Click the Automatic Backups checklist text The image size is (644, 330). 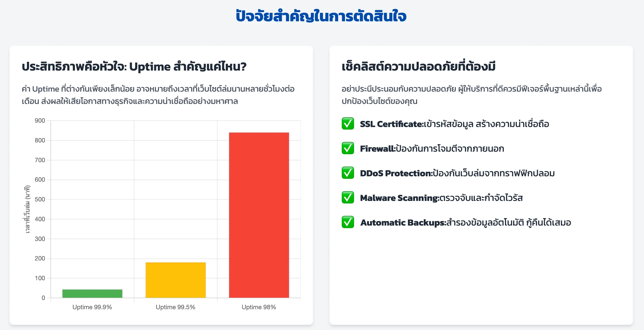tap(466, 223)
